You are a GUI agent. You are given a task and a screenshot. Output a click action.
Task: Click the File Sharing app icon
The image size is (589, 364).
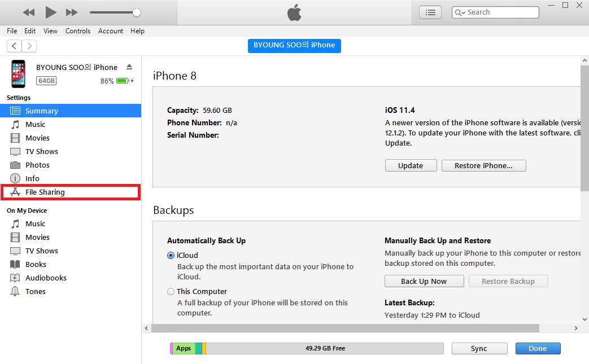pyautogui.click(x=15, y=192)
